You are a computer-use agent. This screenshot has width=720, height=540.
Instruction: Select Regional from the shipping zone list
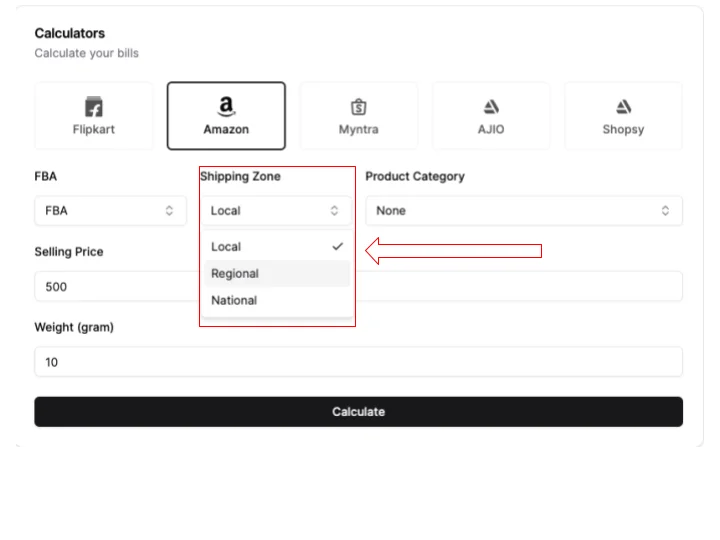click(236, 274)
